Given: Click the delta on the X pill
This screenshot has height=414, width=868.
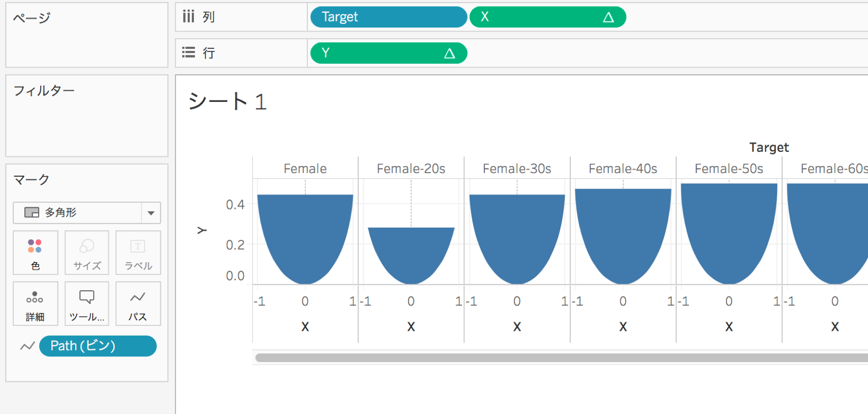Looking at the screenshot, I should click(608, 17).
